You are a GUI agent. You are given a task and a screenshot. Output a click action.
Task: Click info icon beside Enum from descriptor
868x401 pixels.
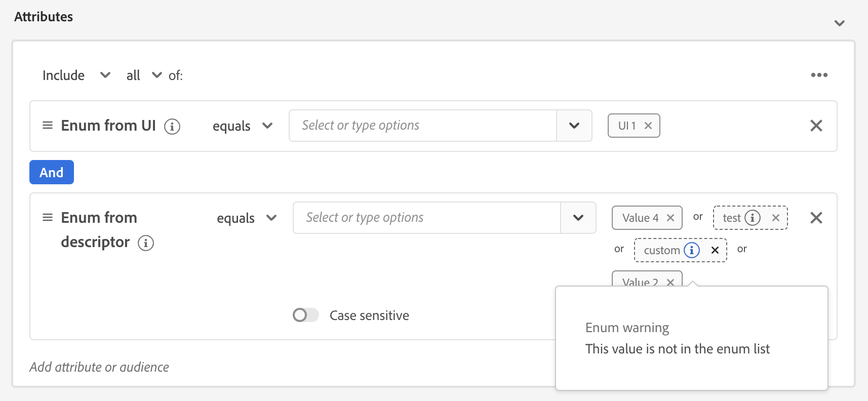pos(146,243)
